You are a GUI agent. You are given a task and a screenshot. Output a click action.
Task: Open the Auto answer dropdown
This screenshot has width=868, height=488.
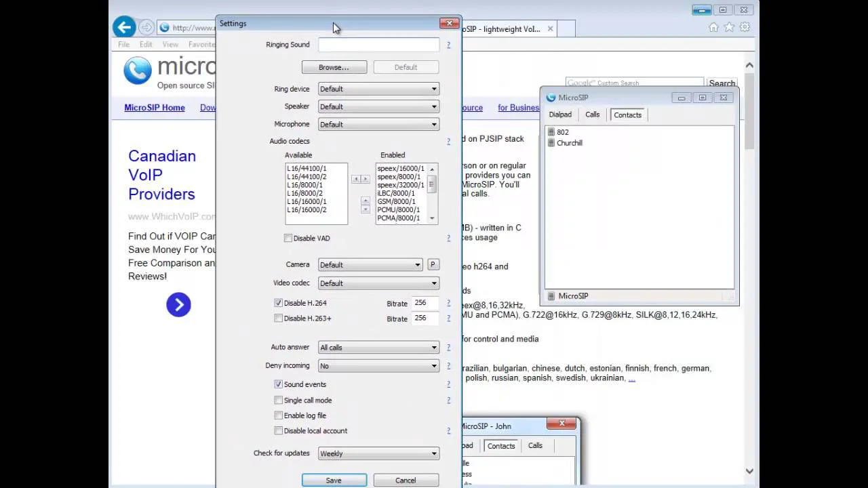click(x=378, y=348)
